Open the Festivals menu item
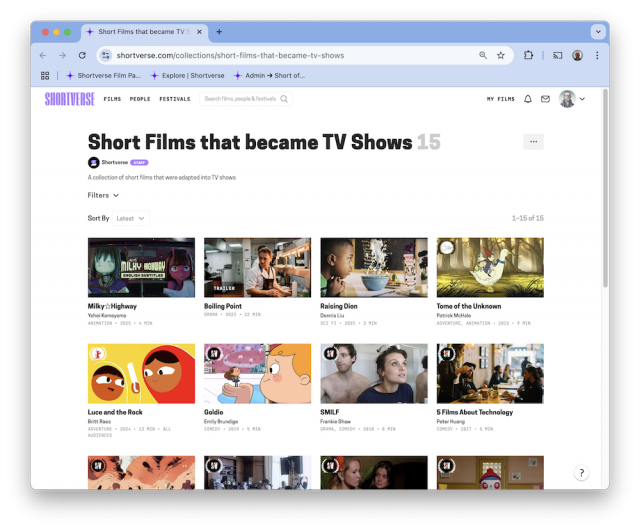This screenshot has height=530, width=640. [174, 99]
